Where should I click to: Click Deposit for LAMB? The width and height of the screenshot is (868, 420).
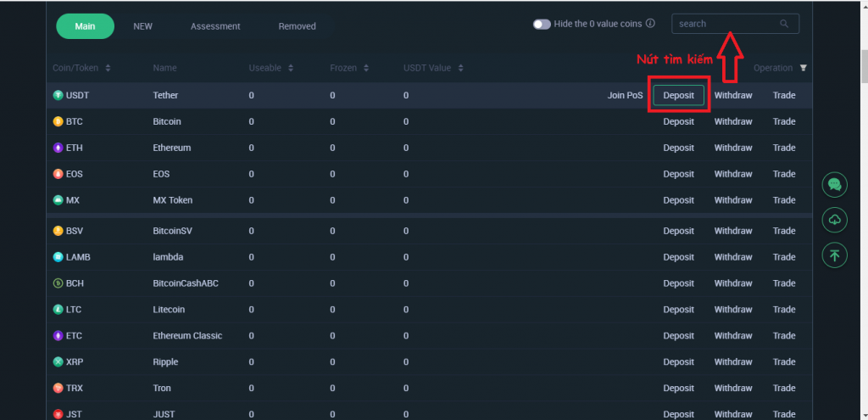coord(679,257)
